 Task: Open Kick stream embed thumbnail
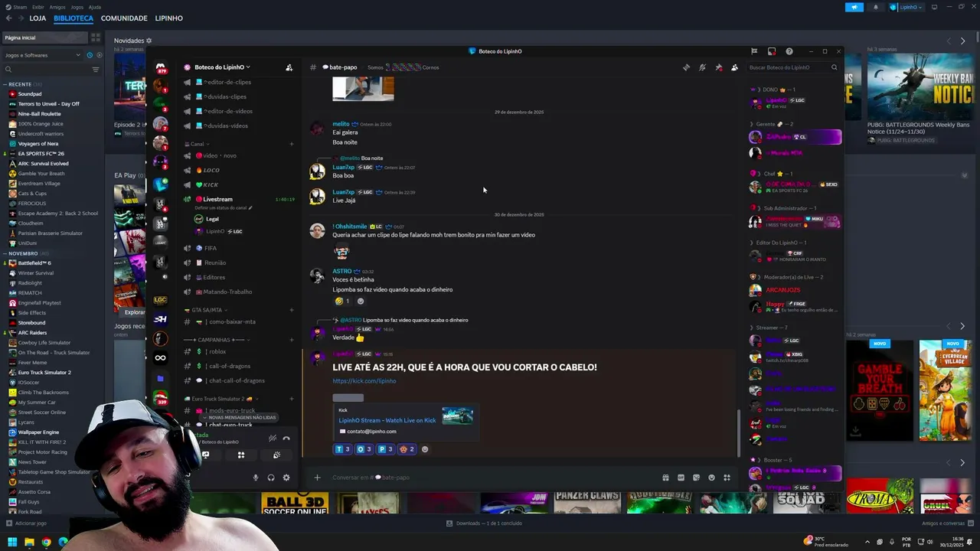coord(457,416)
